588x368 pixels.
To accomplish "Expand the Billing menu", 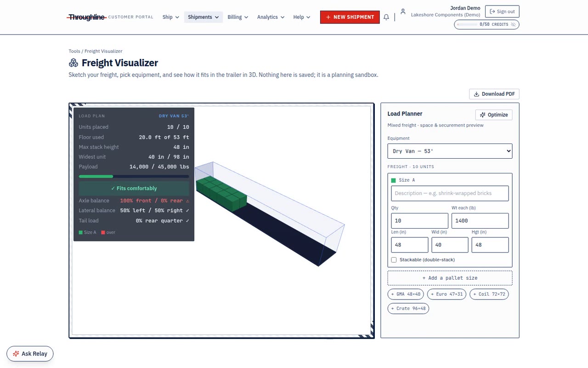I will pyautogui.click(x=237, y=17).
